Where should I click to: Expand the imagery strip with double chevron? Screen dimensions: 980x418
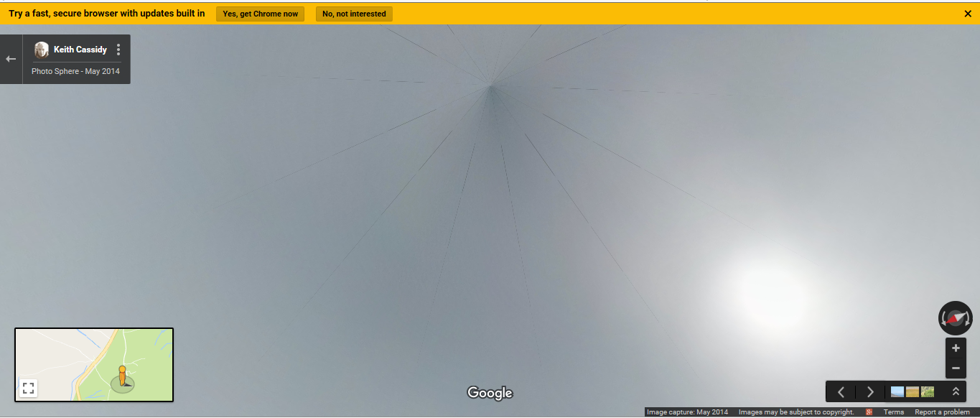pyautogui.click(x=956, y=391)
